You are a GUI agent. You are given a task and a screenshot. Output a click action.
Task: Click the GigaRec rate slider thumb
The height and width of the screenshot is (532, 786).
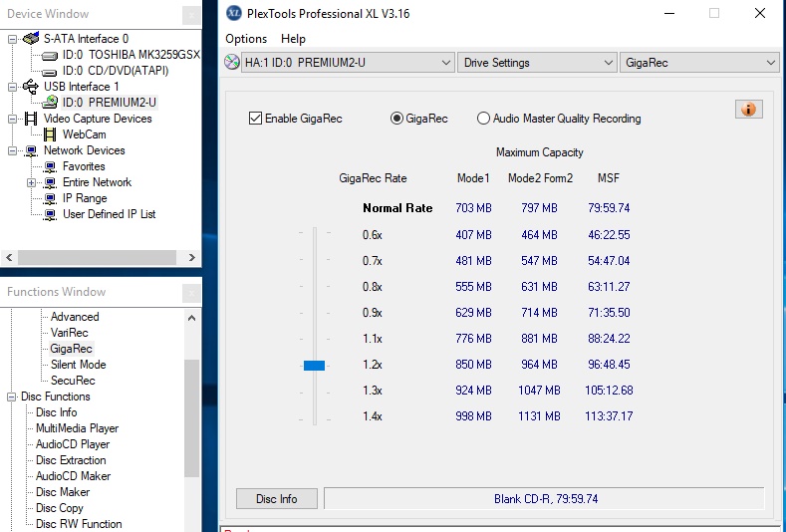tap(314, 365)
